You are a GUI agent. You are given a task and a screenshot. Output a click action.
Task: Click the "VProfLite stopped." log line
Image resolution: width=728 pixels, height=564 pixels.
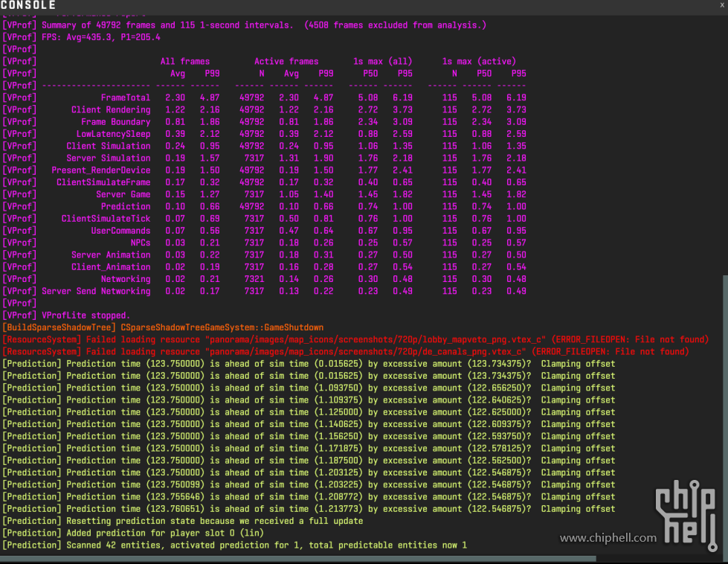[x=86, y=315]
